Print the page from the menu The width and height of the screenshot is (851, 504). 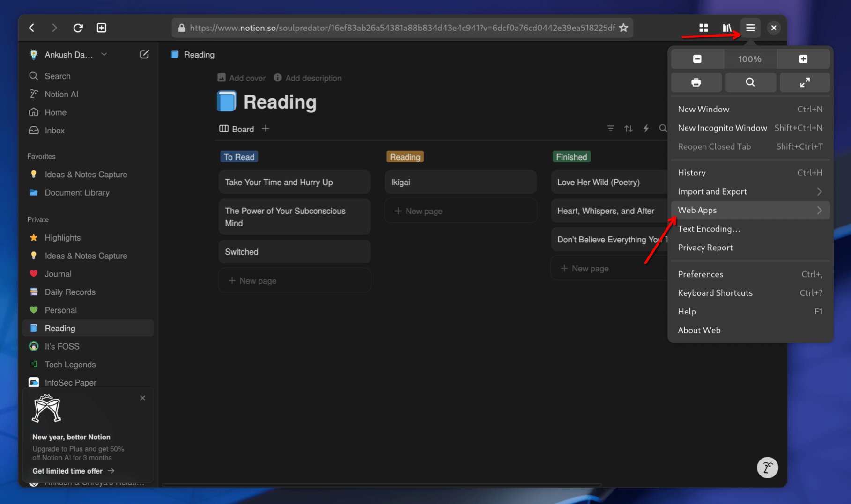696,82
